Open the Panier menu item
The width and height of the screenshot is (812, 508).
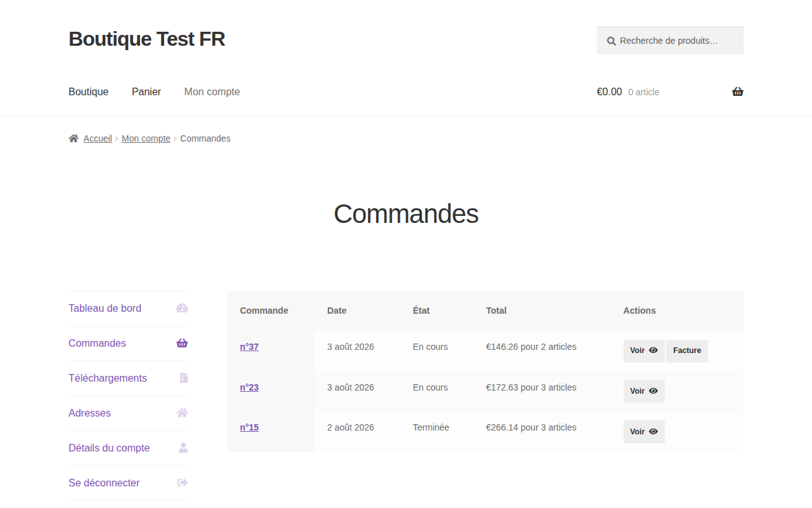(147, 92)
